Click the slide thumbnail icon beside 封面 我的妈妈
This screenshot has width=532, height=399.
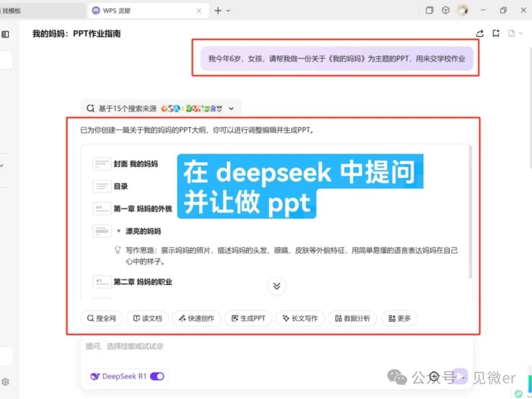[102, 164]
